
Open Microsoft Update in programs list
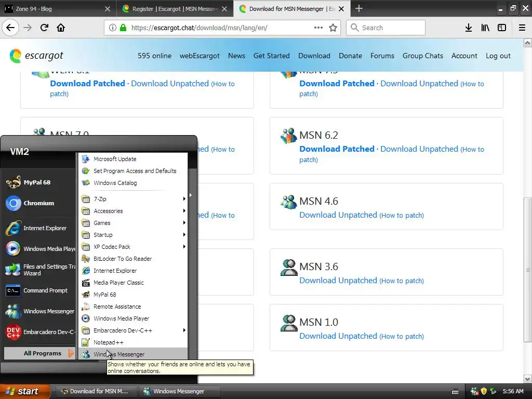tap(133, 159)
